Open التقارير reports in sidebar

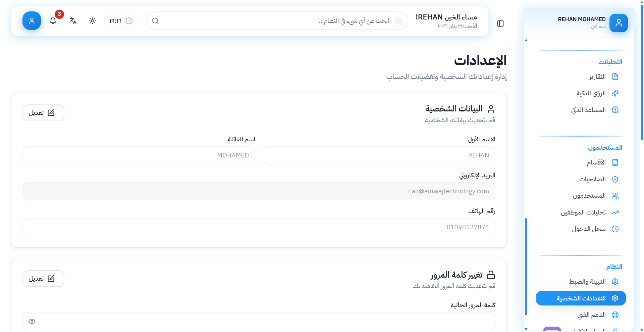pyautogui.click(x=597, y=77)
